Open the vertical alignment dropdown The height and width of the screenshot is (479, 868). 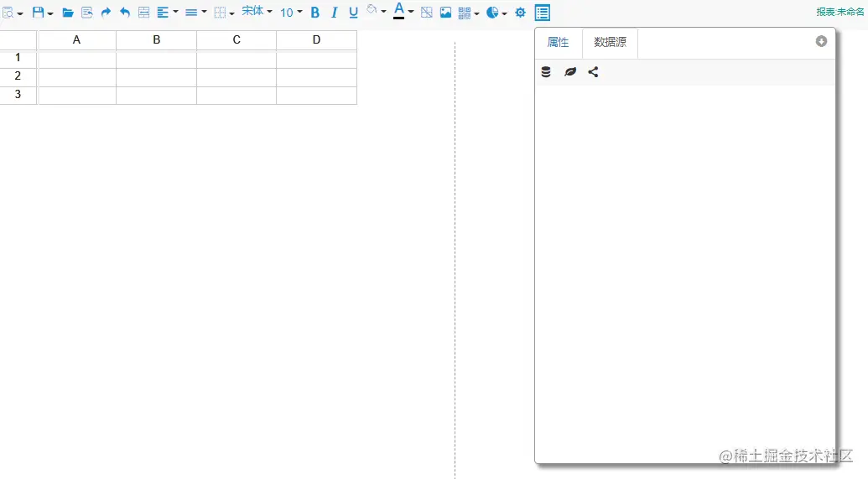click(195, 13)
